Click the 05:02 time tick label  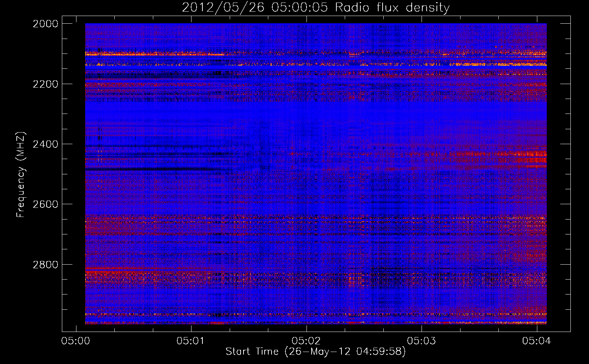pos(307,341)
